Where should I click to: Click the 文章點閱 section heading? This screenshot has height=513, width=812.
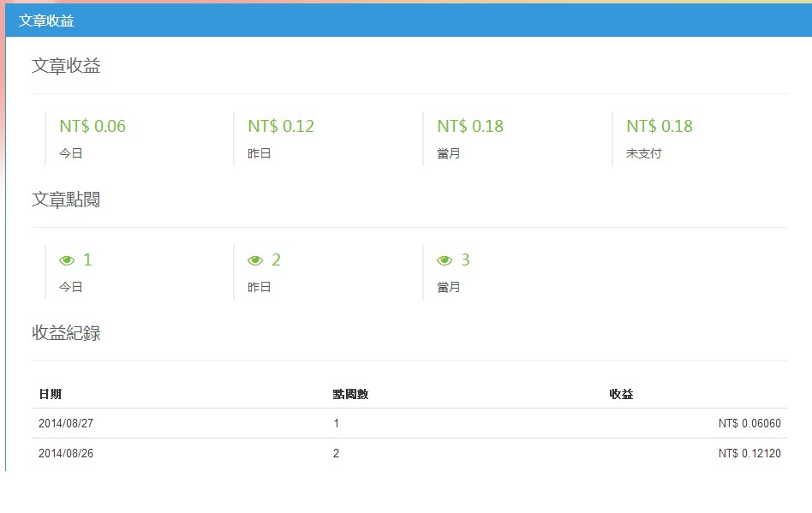tap(66, 200)
